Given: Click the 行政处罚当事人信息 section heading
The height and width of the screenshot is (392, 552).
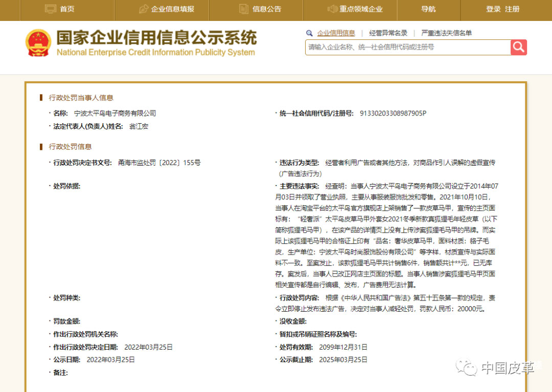Looking at the screenshot, I should pyautogui.click(x=81, y=98).
